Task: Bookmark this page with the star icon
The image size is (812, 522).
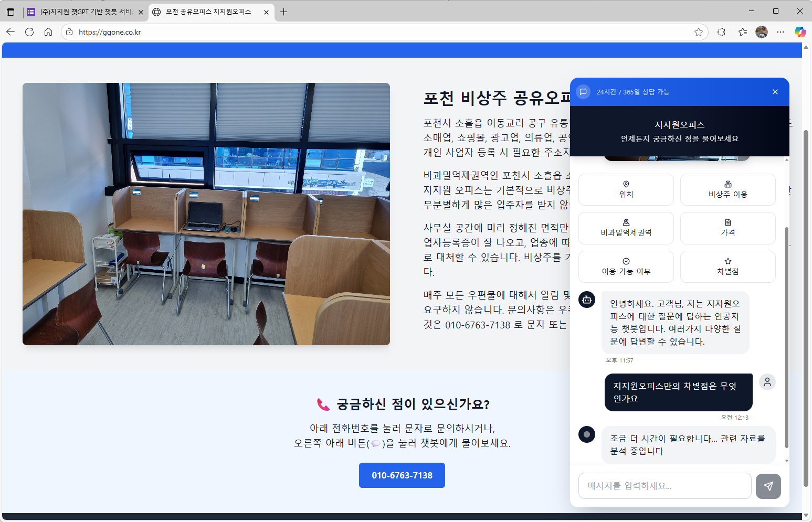Action: (699, 32)
